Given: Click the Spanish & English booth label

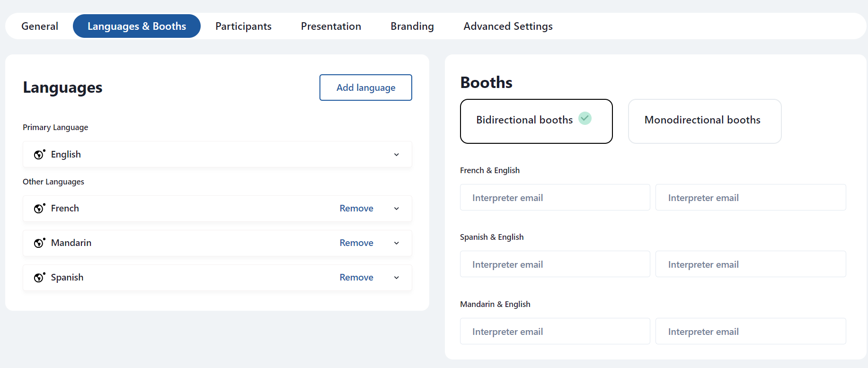Looking at the screenshot, I should (x=492, y=237).
